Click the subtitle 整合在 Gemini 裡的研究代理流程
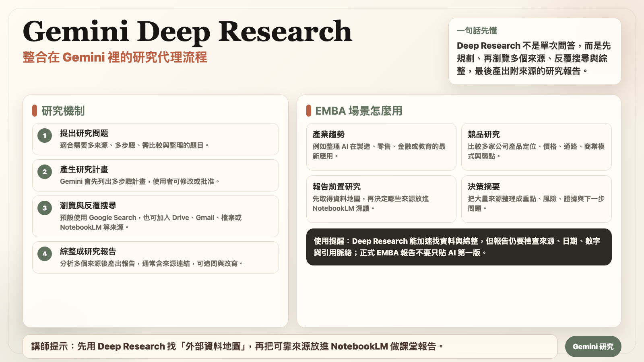 coord(115,57)
